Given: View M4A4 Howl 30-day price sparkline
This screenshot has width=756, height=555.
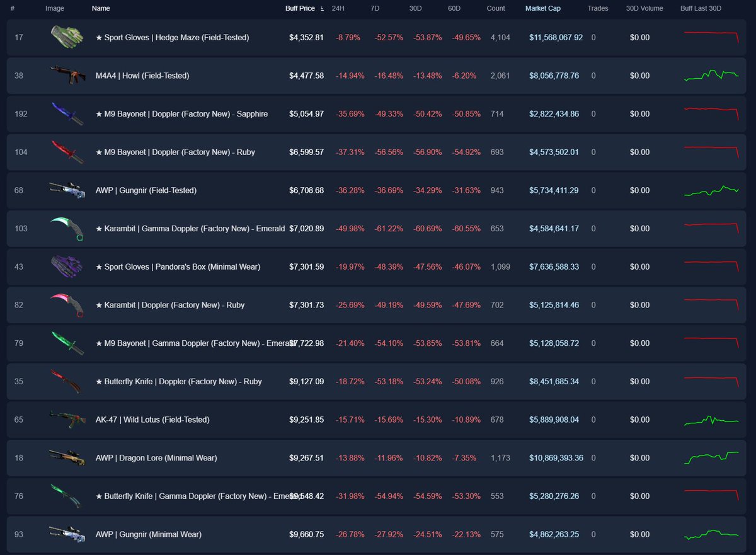Looking at the screenshot, I should tap(712, 75).
